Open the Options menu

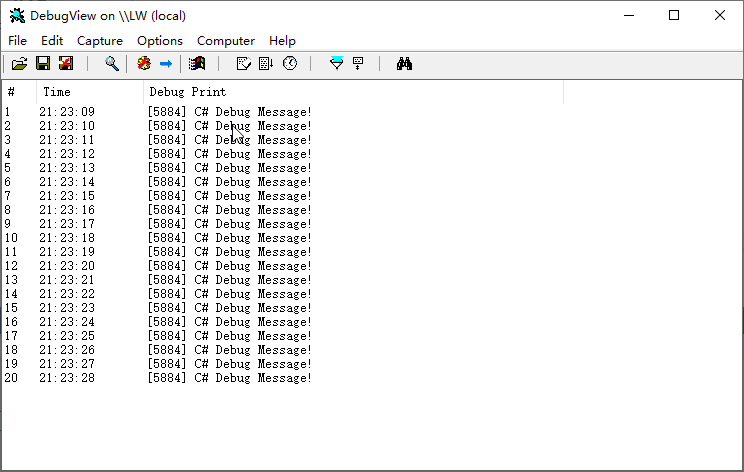coord(159,41)
